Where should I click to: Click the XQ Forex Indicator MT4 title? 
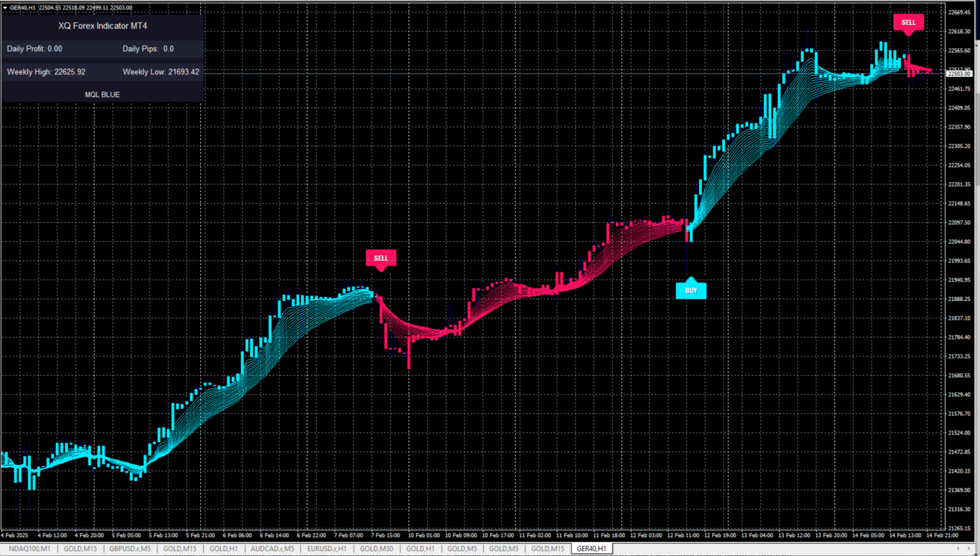coord(102,26)
